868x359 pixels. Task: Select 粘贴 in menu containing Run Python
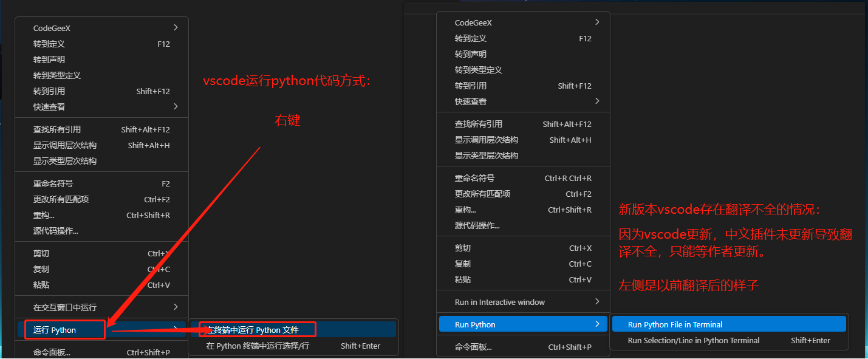[x=523, y=279]
